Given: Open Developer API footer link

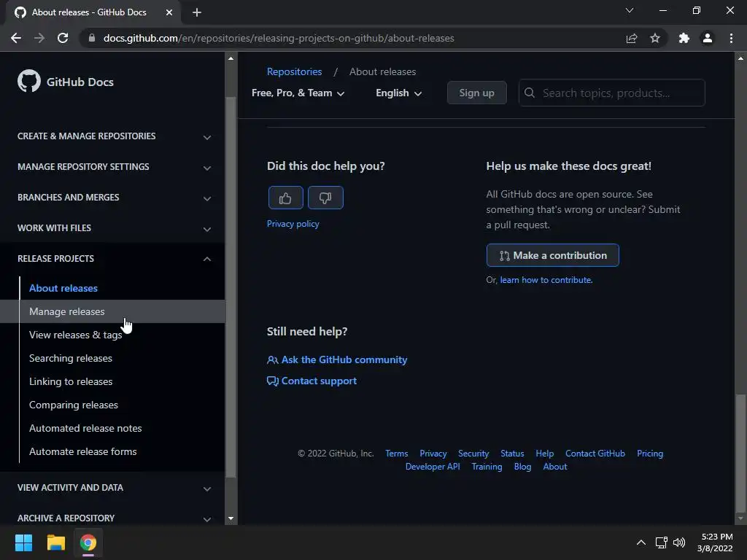Looking at the screenshot, I should click(x=433, y=467).
